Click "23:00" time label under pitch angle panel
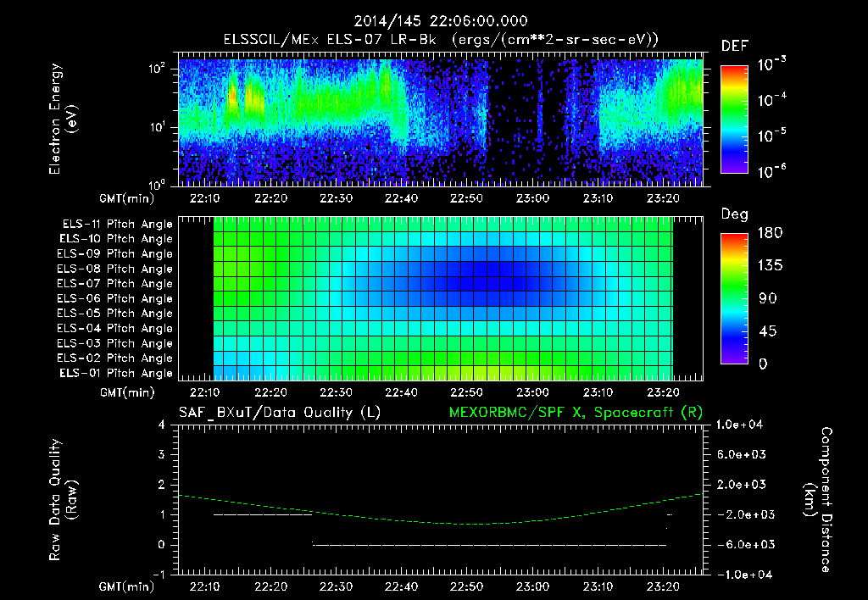The width and height of the screenshot is (868, 600). 532,393
